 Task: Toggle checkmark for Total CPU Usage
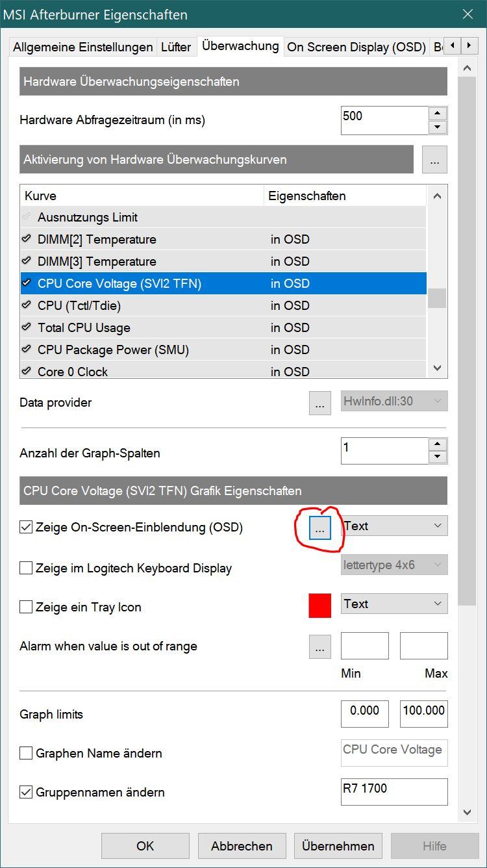[27, 327]
